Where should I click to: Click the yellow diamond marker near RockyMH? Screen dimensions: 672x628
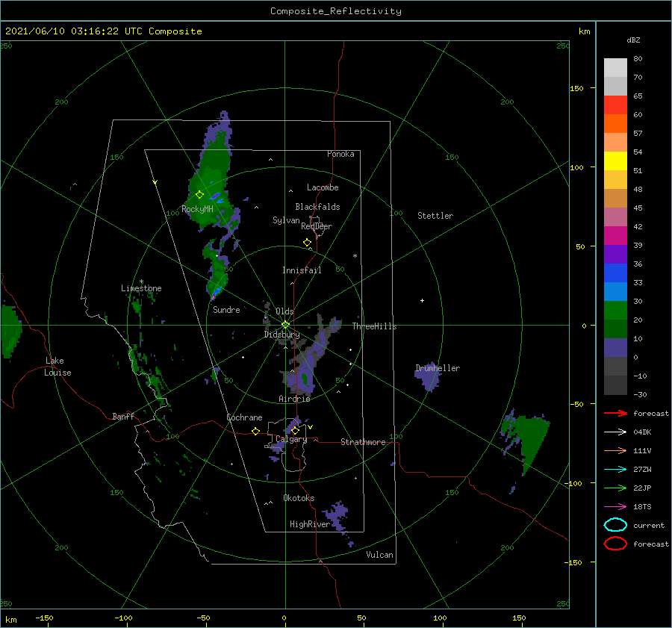pos(199,195)
